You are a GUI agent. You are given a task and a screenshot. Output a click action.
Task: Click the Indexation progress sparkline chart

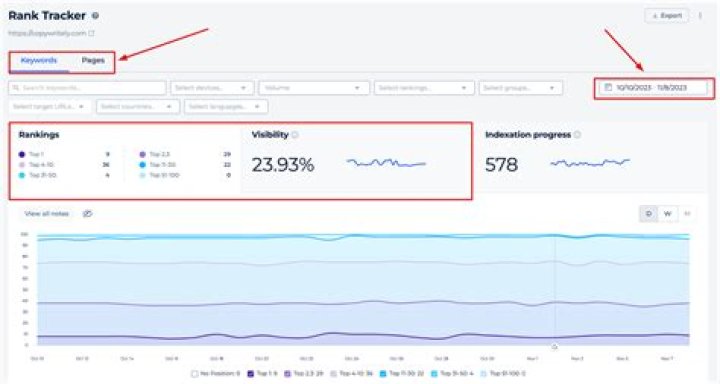pos(590,163)
